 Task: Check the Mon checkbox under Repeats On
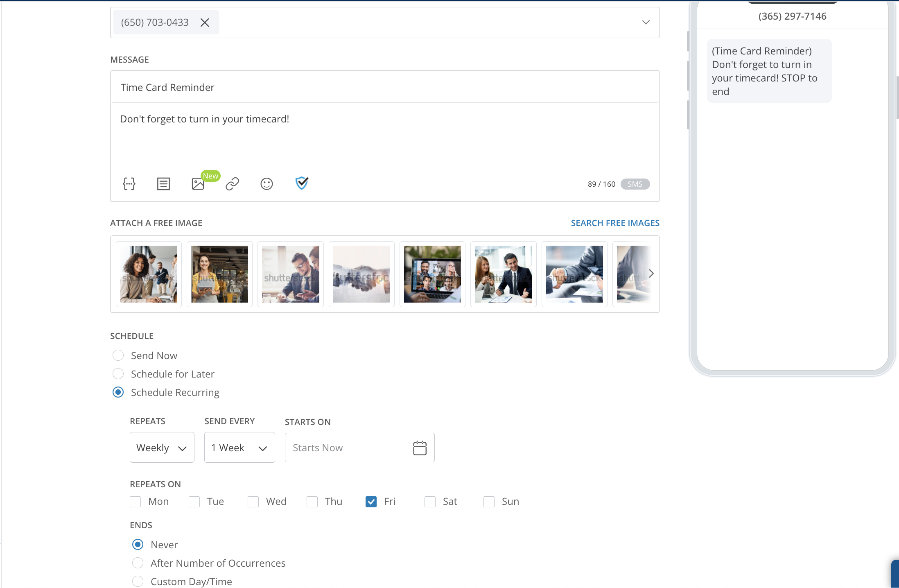(135, 501)
